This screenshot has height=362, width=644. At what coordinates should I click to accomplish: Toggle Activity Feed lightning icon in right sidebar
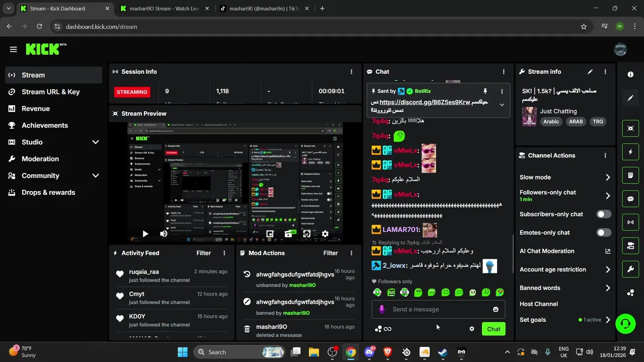point(630,152)
